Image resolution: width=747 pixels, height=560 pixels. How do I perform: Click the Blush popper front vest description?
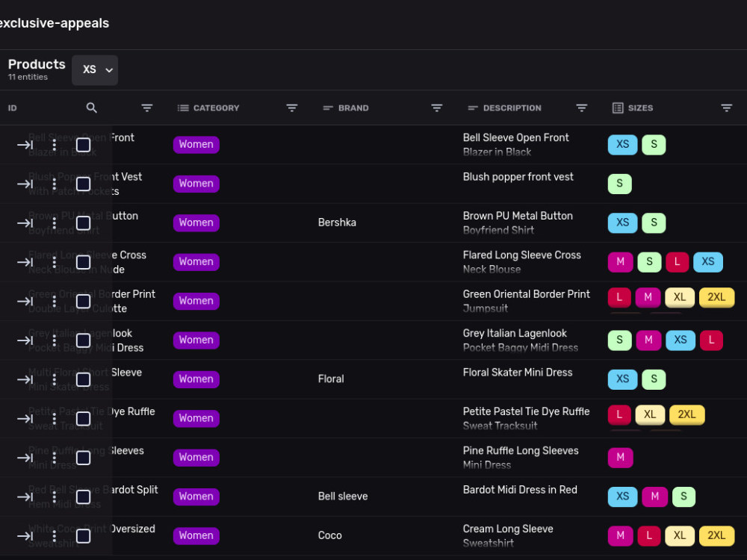(x=518, y=177)
